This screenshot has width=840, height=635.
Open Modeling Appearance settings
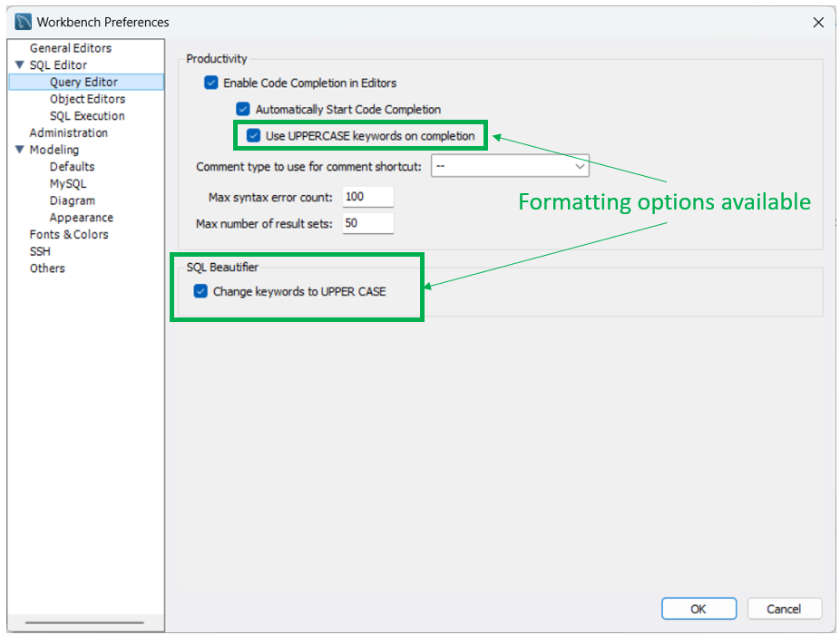[x=82, y=218]
